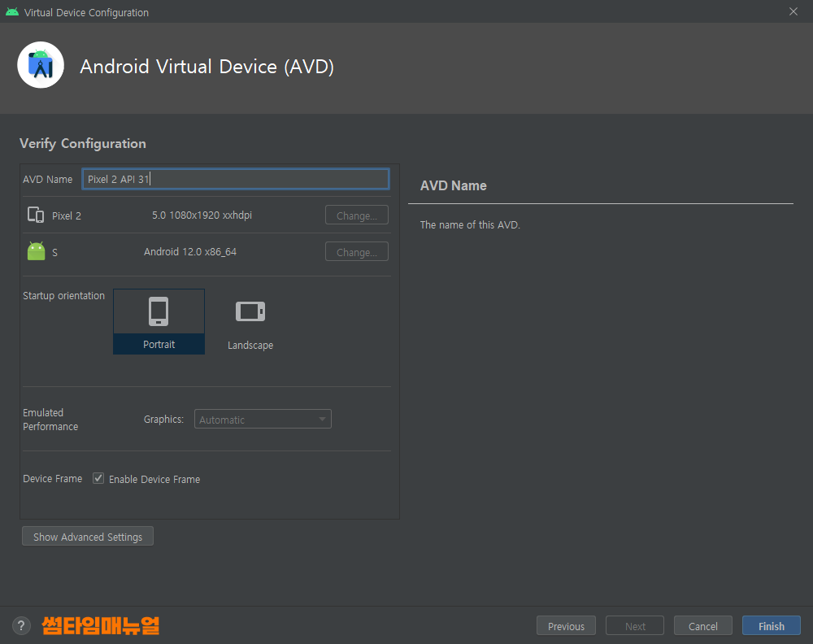Click into the AVD Name field
This screenshot has width=813, height=644.
tap(236, 179)
